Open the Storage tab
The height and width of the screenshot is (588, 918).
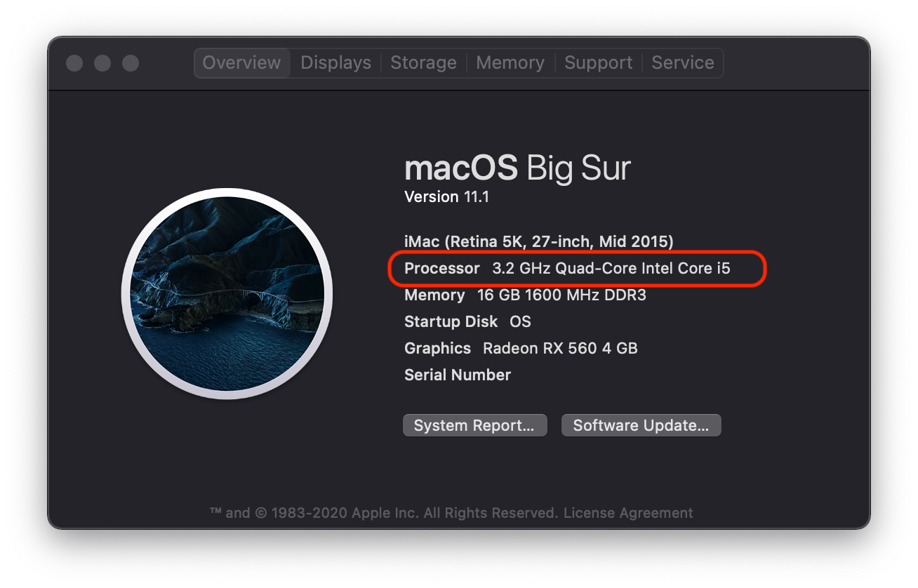coord(423,62)
